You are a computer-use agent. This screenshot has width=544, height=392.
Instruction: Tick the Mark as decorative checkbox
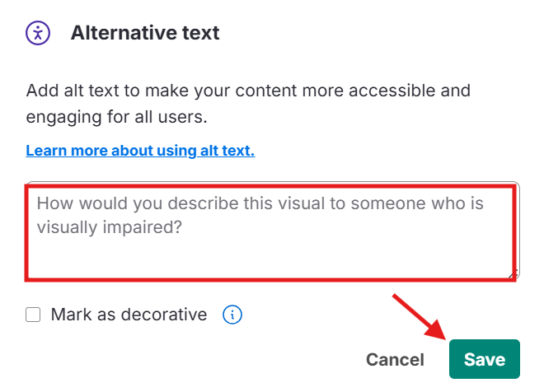click(33, 314)
